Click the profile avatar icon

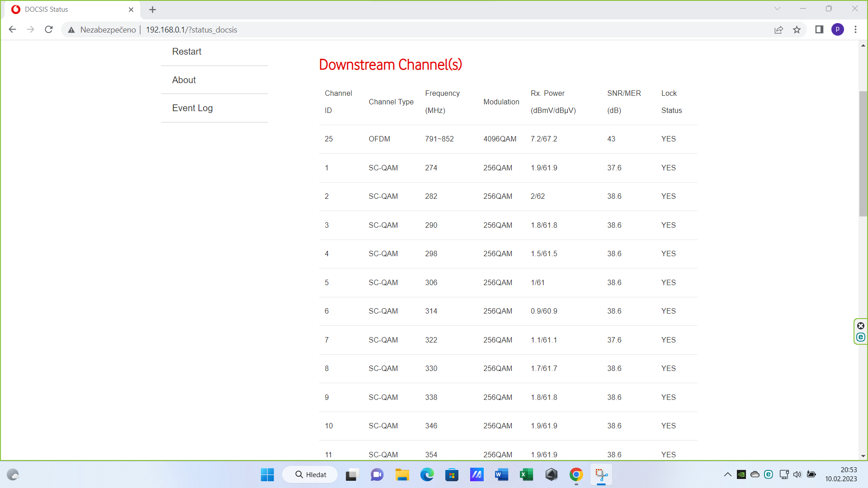(x=837, y=30)
